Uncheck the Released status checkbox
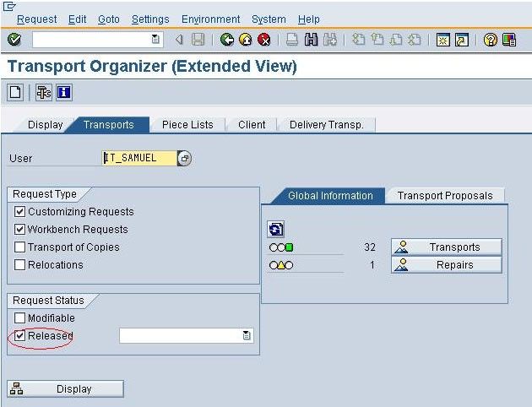 (19, 336)
